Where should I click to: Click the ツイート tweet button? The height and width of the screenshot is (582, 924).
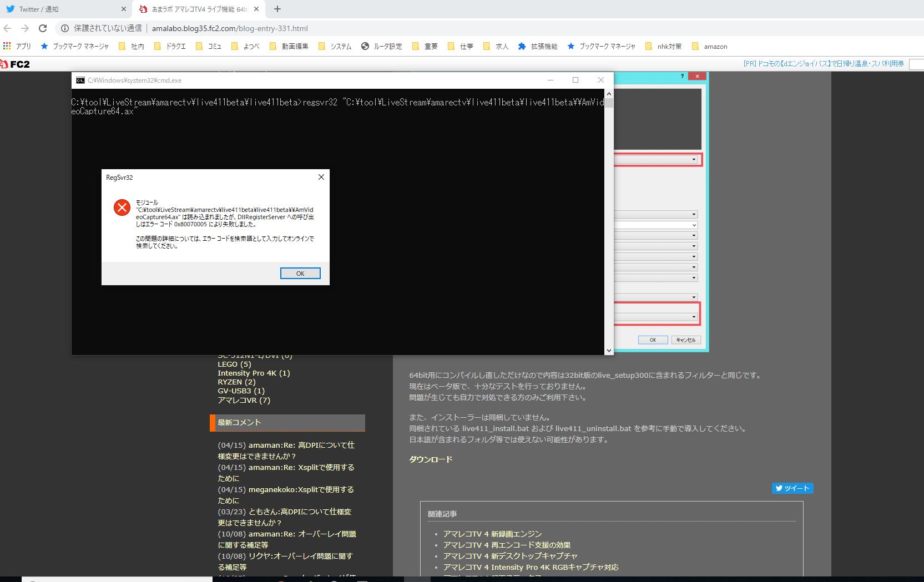click(792, 488)
